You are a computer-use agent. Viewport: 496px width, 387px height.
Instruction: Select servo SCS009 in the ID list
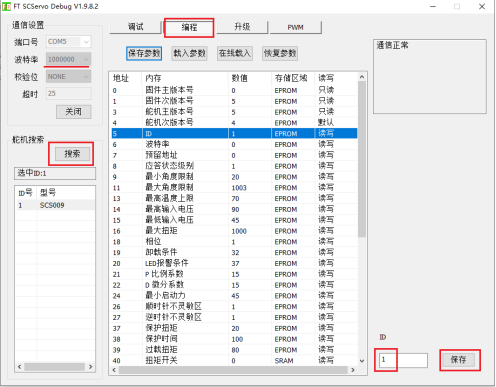point(55,205)
